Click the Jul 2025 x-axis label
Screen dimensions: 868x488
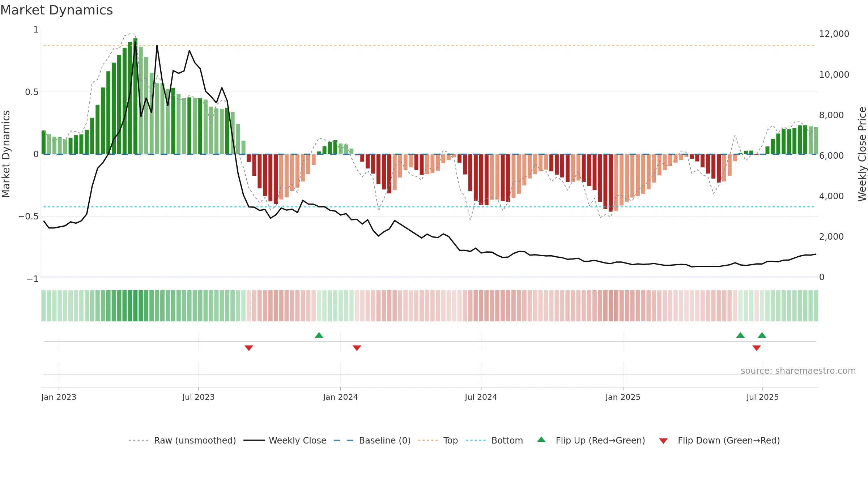(x=763, y=397)
